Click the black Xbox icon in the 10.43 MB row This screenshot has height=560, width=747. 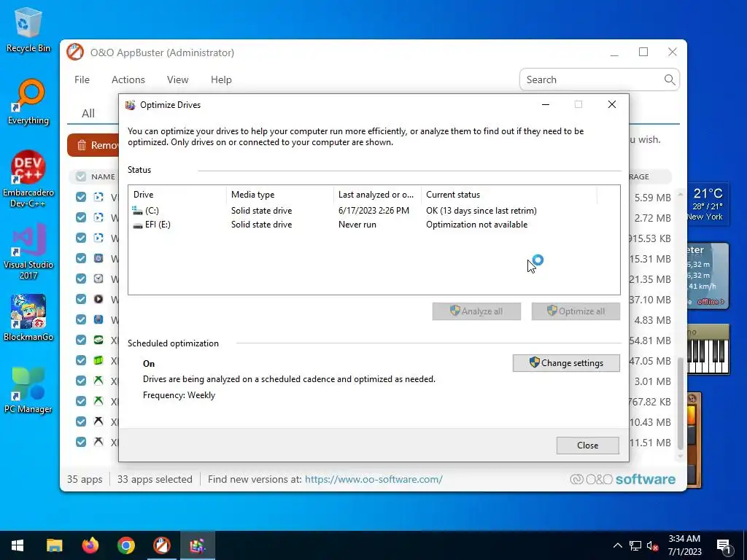(98, 421)
